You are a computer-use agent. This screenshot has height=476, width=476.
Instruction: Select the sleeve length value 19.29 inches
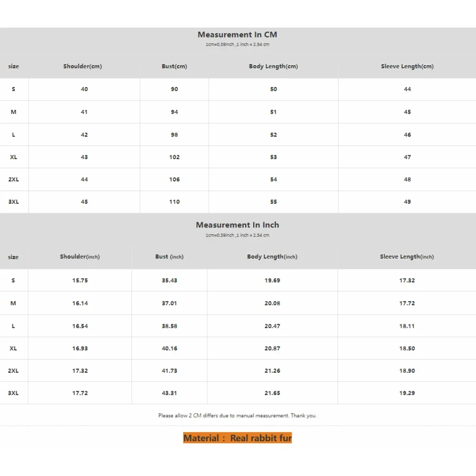pos(407,393)
